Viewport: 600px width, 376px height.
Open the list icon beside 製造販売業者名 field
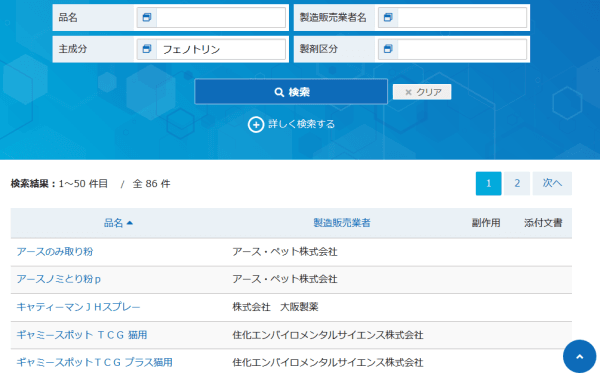point(388,17)
